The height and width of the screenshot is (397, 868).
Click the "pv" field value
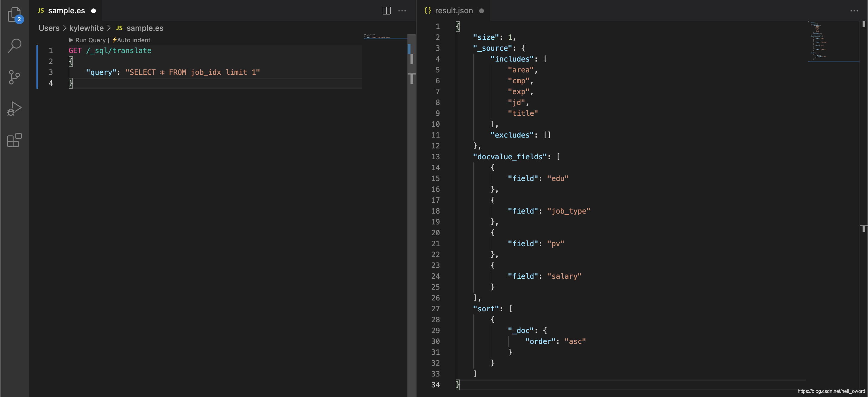555,243
